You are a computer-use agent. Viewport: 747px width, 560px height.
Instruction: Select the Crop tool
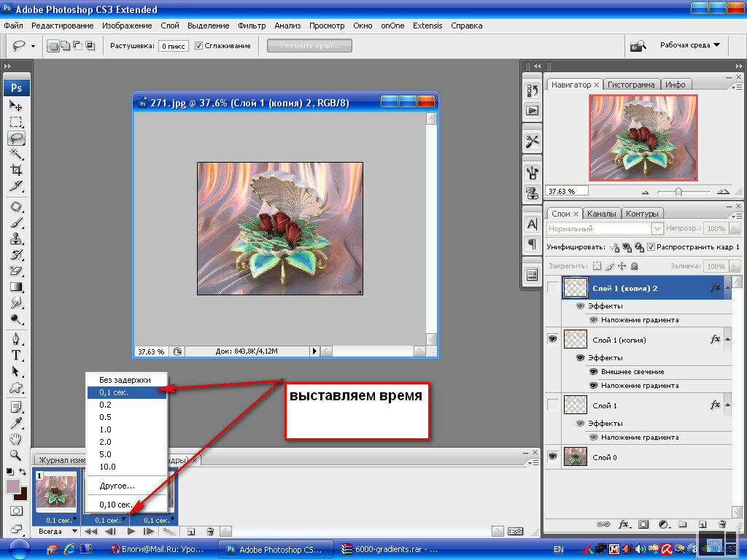tap(16, 169)
